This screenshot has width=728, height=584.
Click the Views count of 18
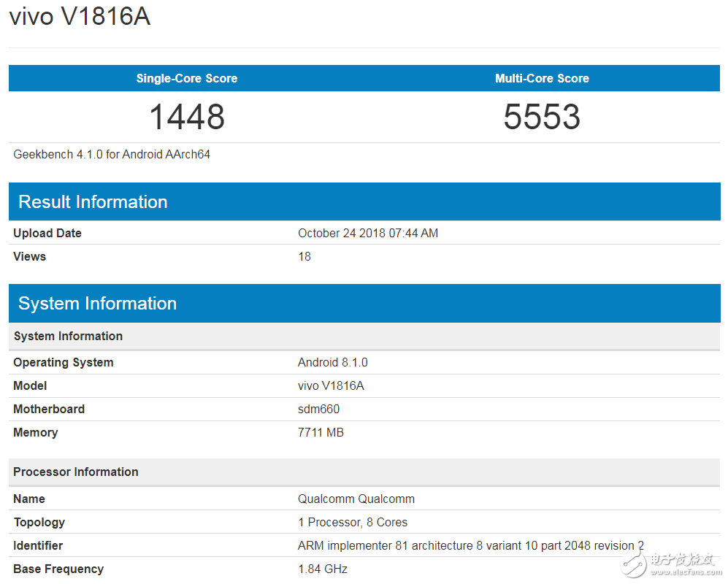[304, 256]
